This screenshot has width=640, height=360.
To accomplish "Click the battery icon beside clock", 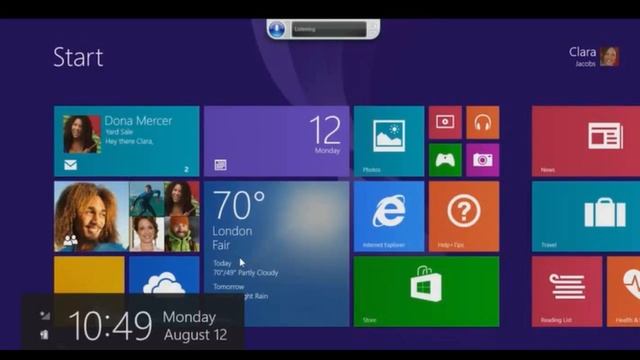I will point(44,335).
